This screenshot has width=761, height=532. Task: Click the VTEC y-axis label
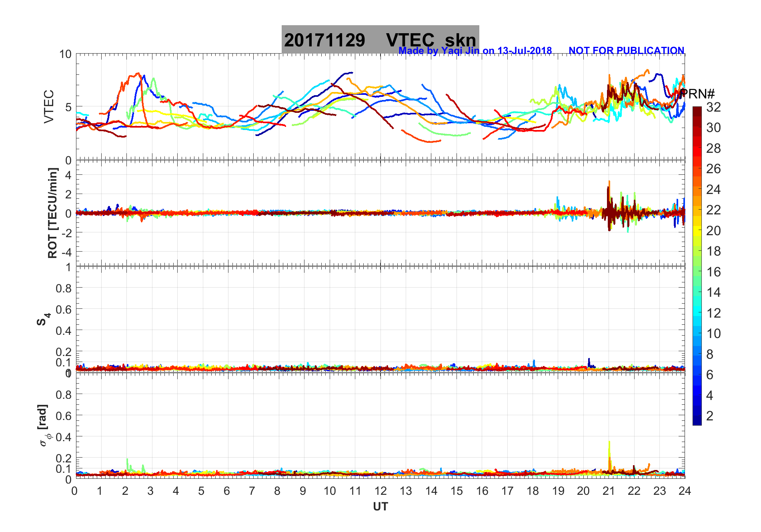49,107
